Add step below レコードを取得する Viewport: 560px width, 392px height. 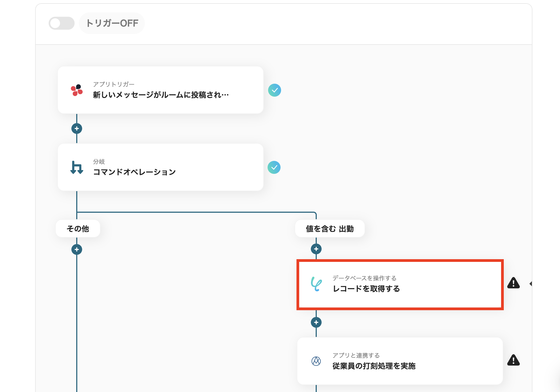(x=316, y=322)
